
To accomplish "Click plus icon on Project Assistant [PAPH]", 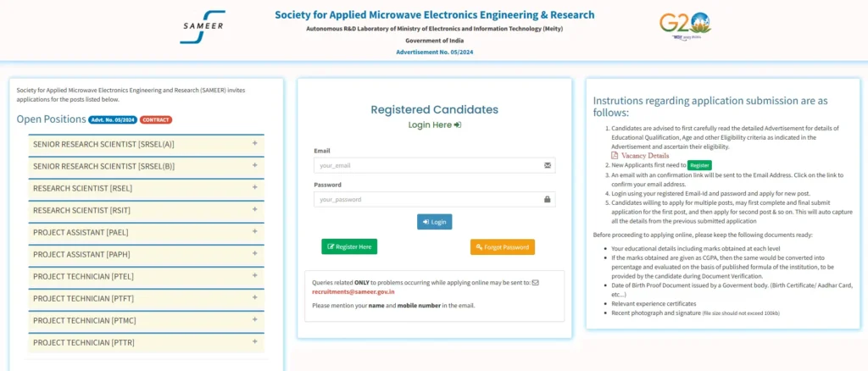I will coord(254,252).
